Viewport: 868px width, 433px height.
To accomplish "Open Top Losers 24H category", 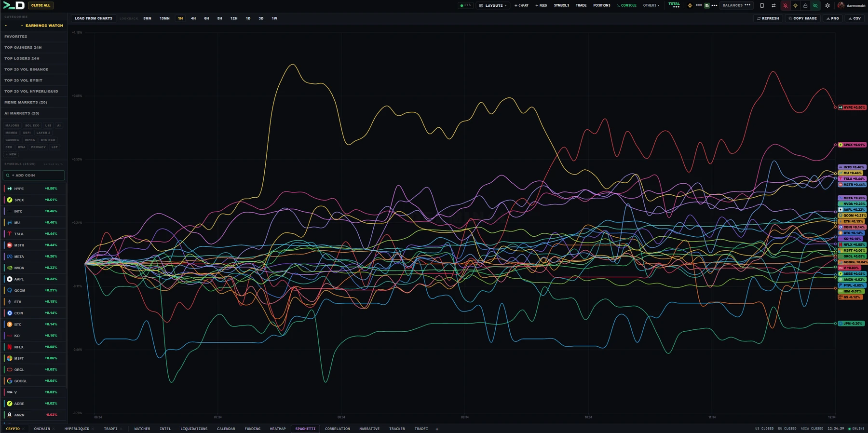I will pyautogui.click(x=34, y=58).
